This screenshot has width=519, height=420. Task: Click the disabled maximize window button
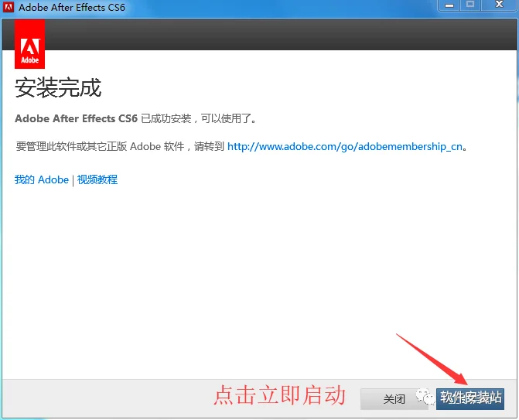pos(470,5)
